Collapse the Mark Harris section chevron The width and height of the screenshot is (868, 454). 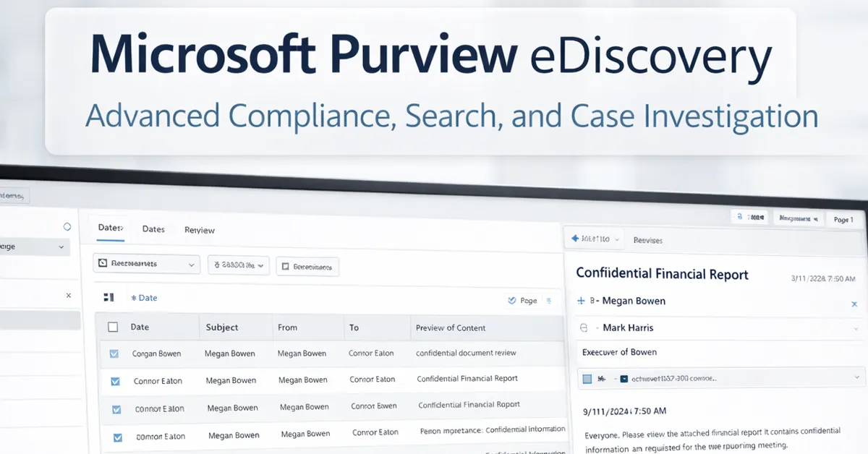[855, 327]
